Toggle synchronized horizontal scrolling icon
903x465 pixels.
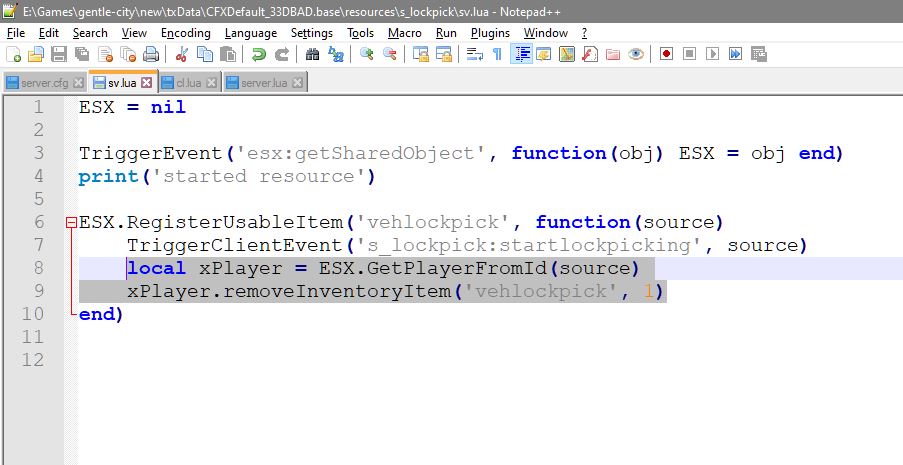point(444,55)
